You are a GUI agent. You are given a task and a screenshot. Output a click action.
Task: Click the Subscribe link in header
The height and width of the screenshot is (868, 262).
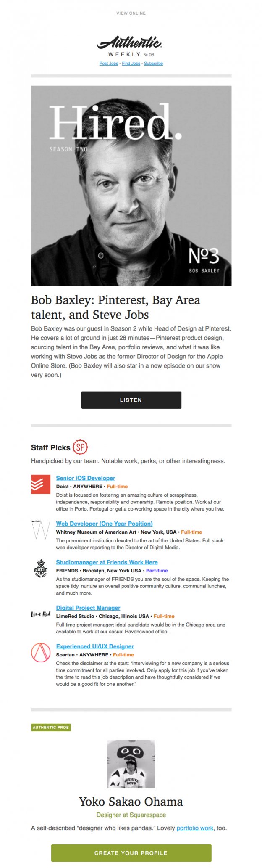[x=153, y=64]
